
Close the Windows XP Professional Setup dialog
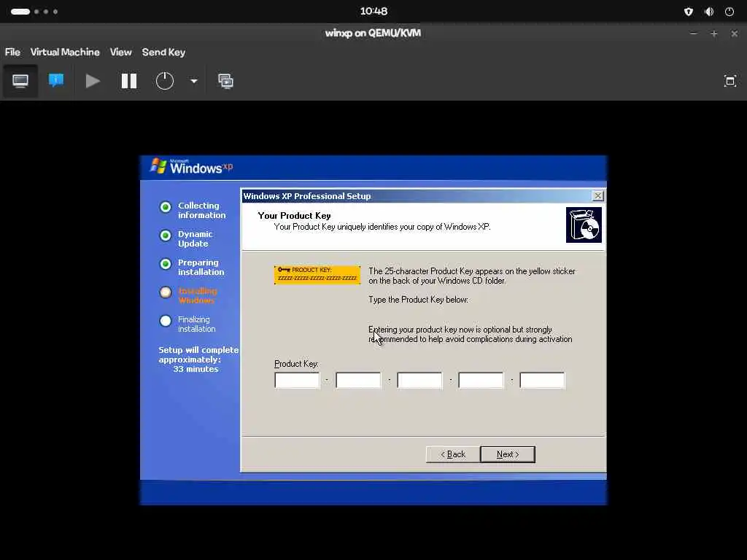597,195
